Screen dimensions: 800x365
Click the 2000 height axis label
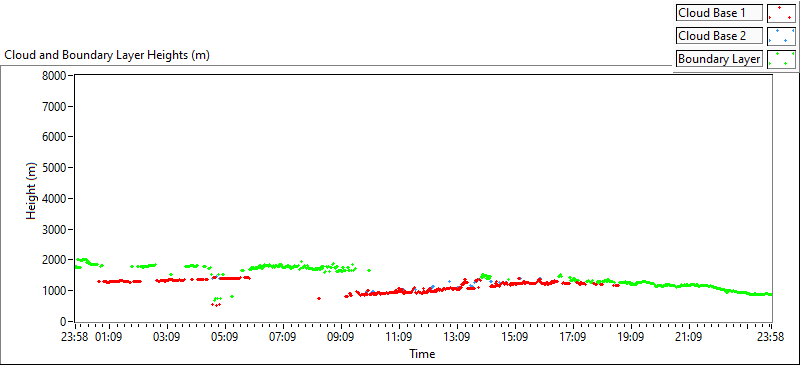pyautogui.click(x=56, y=260)
